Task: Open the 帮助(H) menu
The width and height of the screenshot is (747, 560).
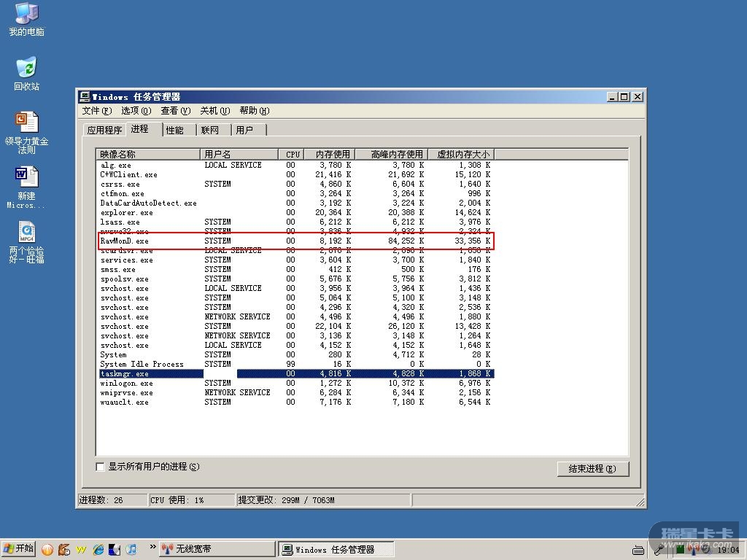Action: 255,111
